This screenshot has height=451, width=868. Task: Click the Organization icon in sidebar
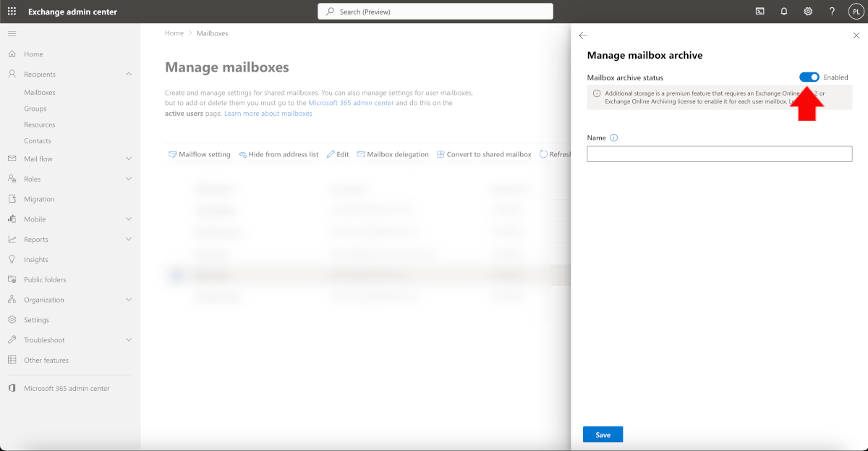12,300
